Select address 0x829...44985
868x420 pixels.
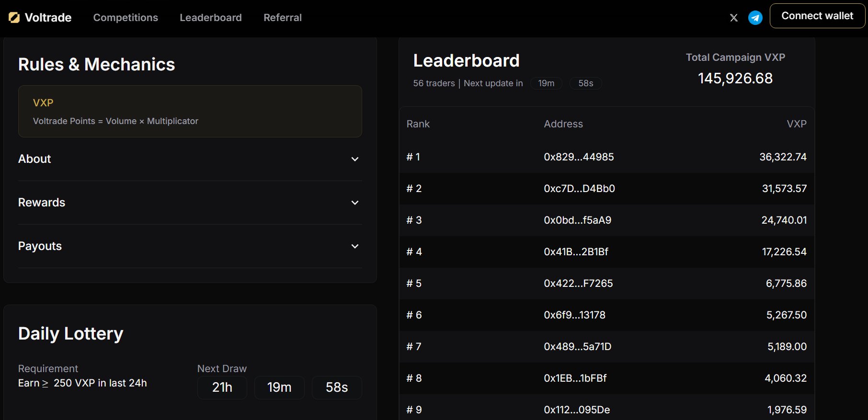[x=579, y=157]
